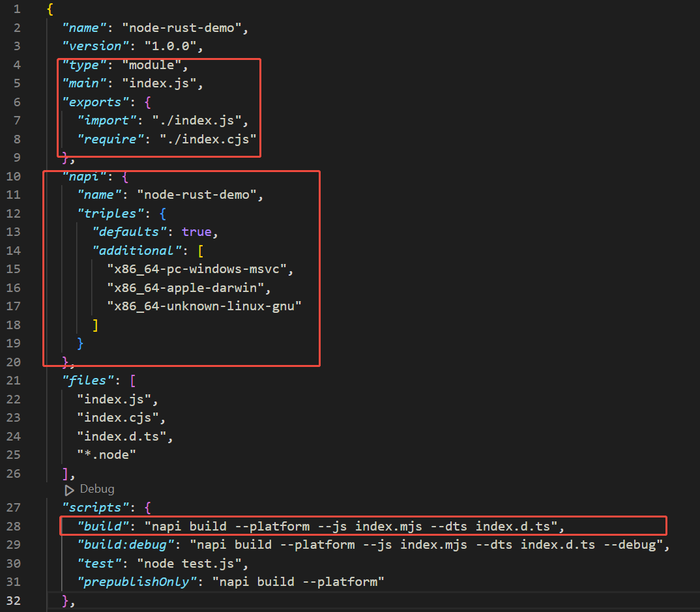700x612 pixels.
Task: Click the "type" property key
Action: pos(84,65)
